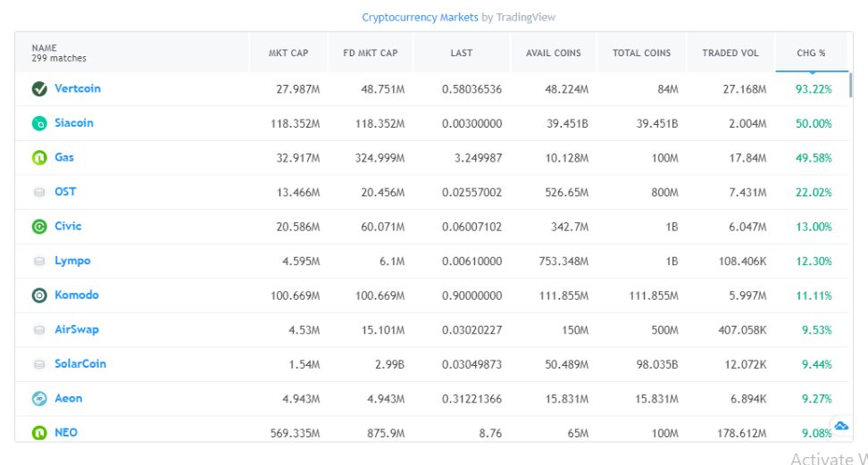This screenshot has height=465, width=868.
Task: Select Aeon's 9.27% change value
Action: (x=816, y=399)
